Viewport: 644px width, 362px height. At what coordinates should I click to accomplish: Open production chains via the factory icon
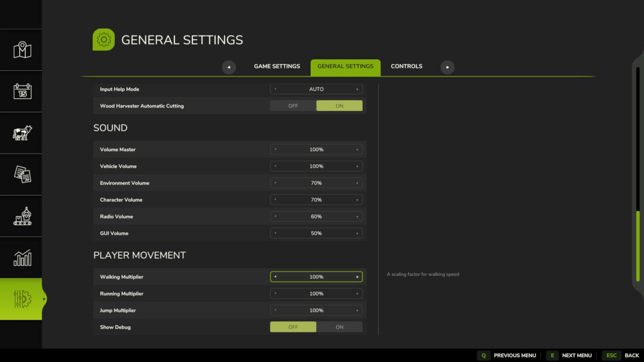pos(20,216)
